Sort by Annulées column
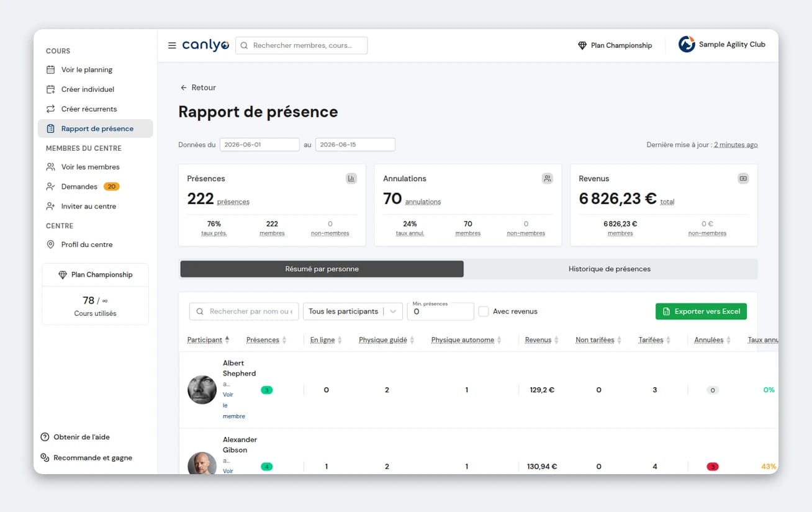 tap(712, 340)
